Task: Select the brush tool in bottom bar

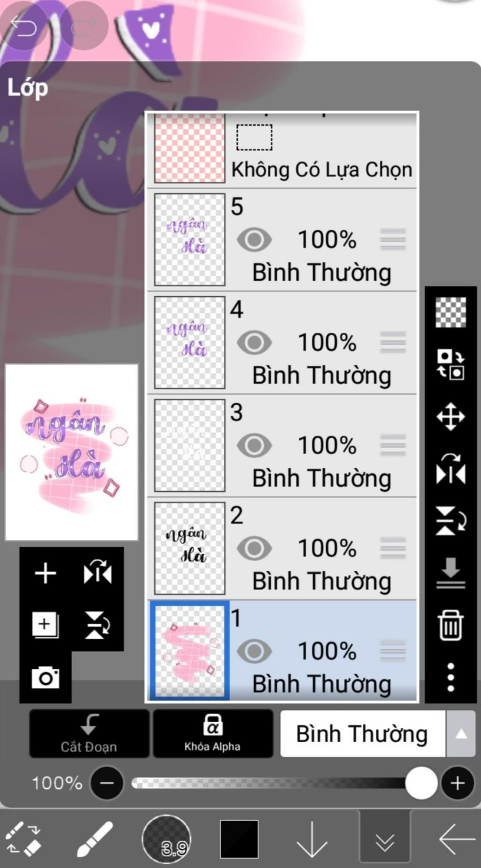Action: coord(94,839)
